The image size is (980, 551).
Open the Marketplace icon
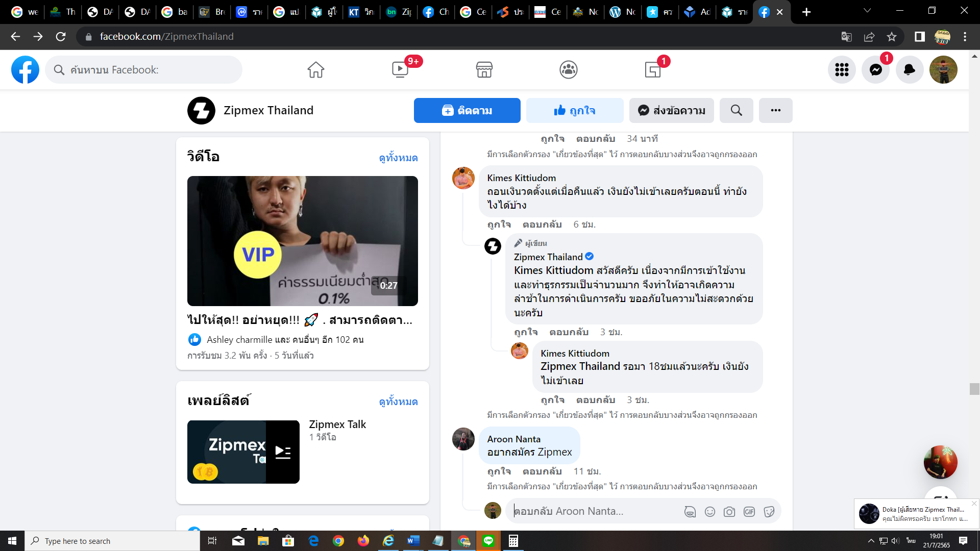[x=484, y=70]
